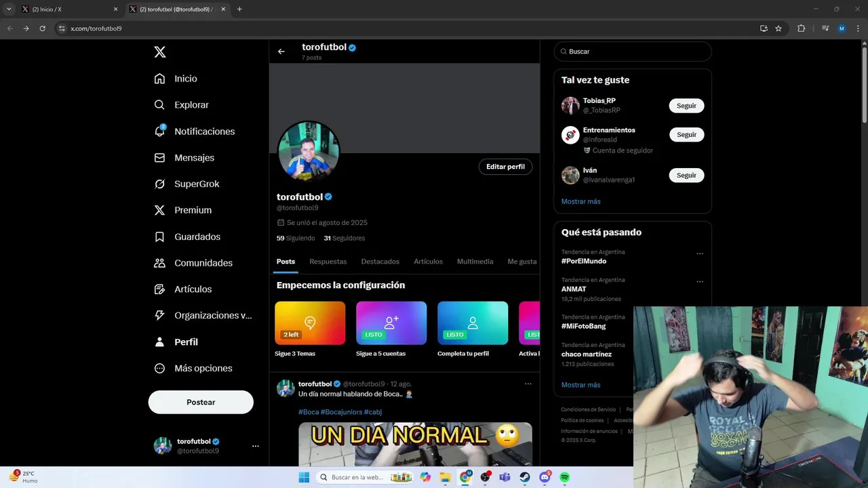Open SuperGrok from the sidebar
Image resolution: width=868 pixels, height=488 pixels.
point(186,184)
